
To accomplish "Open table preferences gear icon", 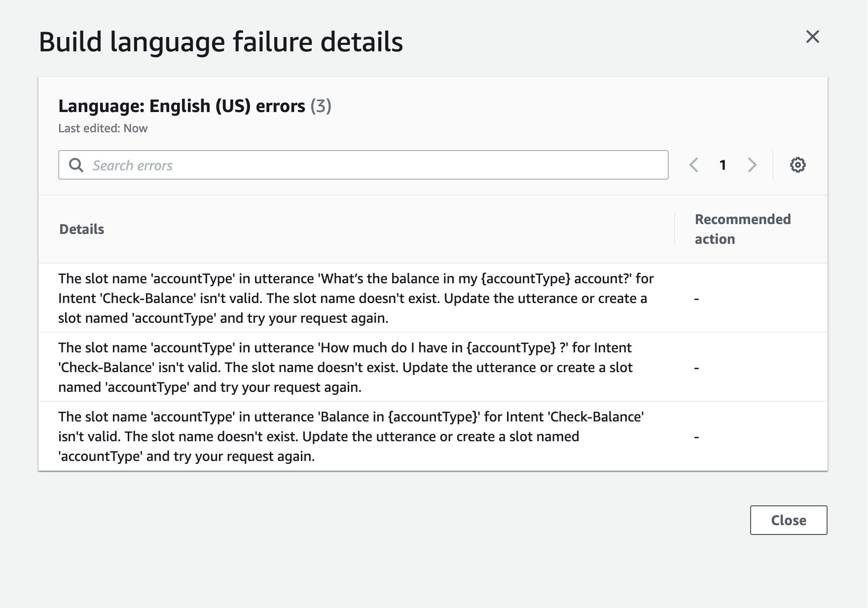I will tap(797, 165).
